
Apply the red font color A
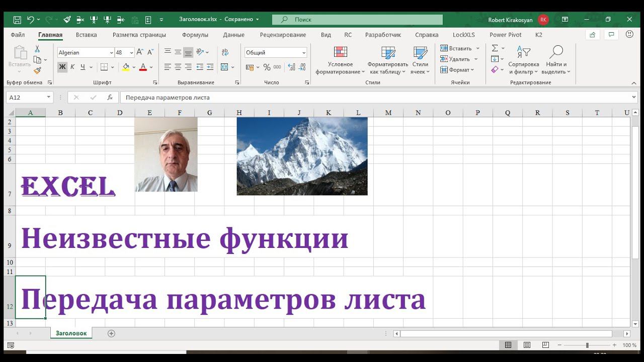point(143,67)
